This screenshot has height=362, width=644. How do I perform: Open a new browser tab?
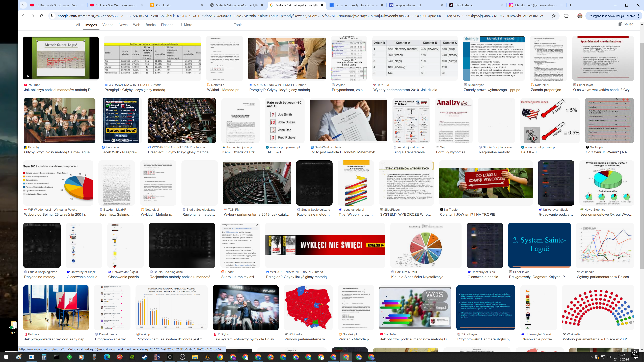tap(571, 5)
